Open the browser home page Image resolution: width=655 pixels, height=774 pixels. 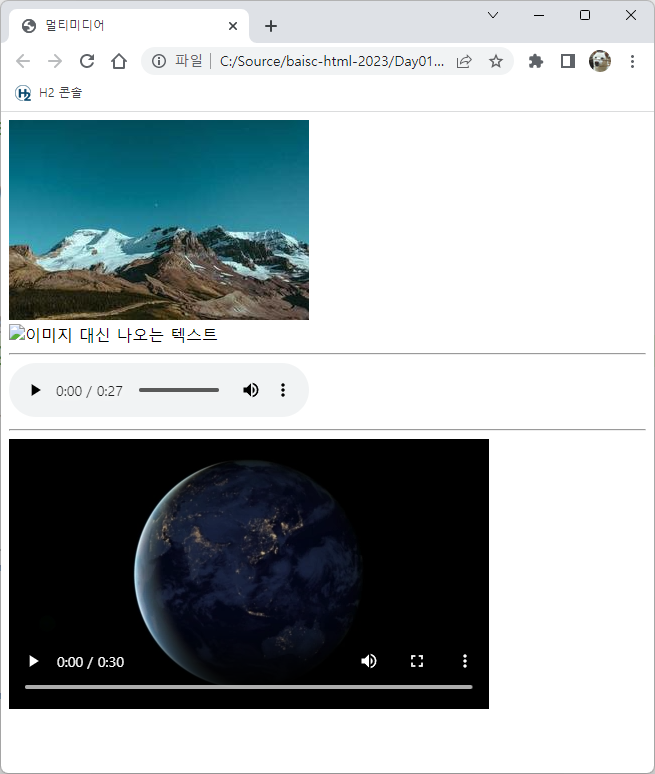(119, 61)
